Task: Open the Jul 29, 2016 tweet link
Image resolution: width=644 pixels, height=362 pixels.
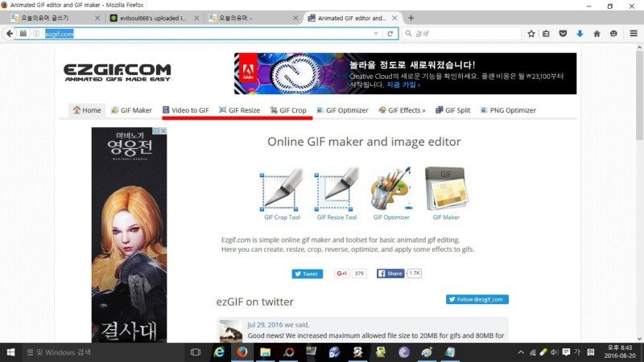Action: [265, 325]
